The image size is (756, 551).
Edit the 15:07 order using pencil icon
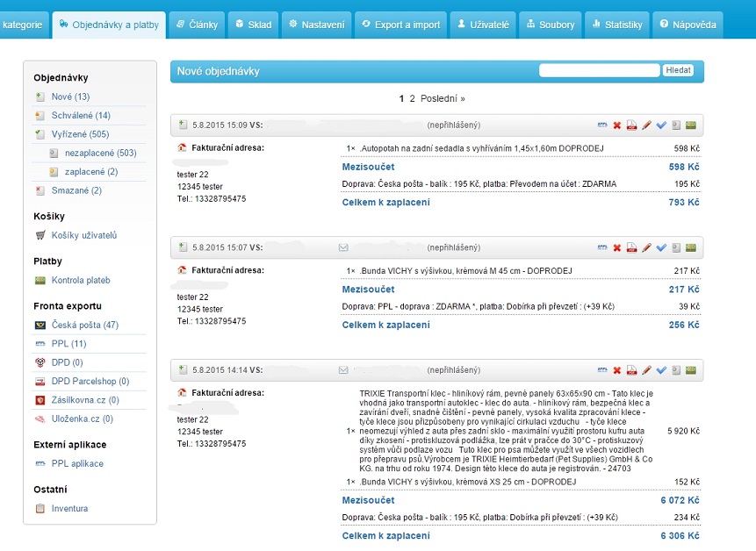(x=646, y=247)
